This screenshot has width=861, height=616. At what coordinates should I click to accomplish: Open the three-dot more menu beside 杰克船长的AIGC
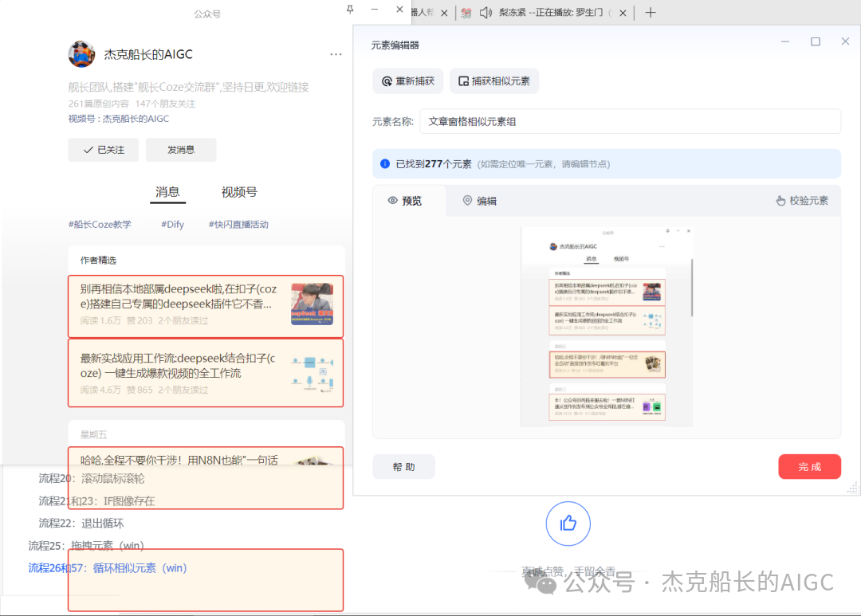point(336,54)
